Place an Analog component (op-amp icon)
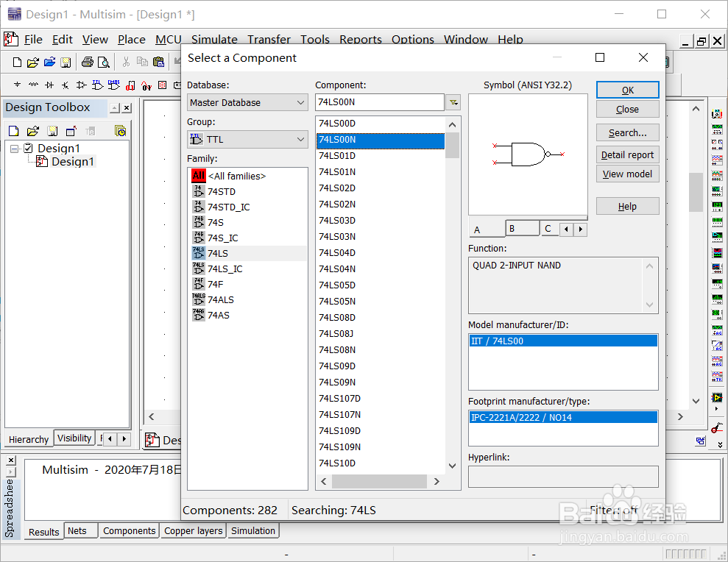The height and width of the screenshot is (562, 728). (x=81, y=85)
